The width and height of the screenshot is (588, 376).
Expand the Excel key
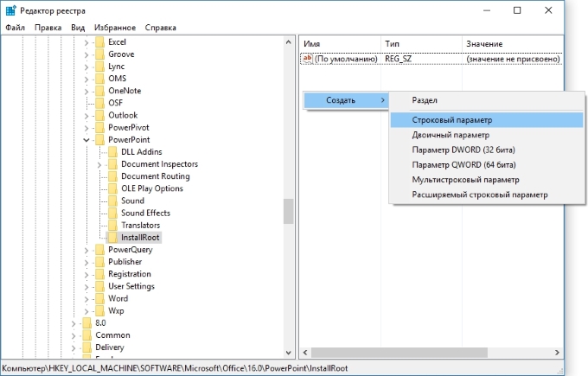point(86,42)
